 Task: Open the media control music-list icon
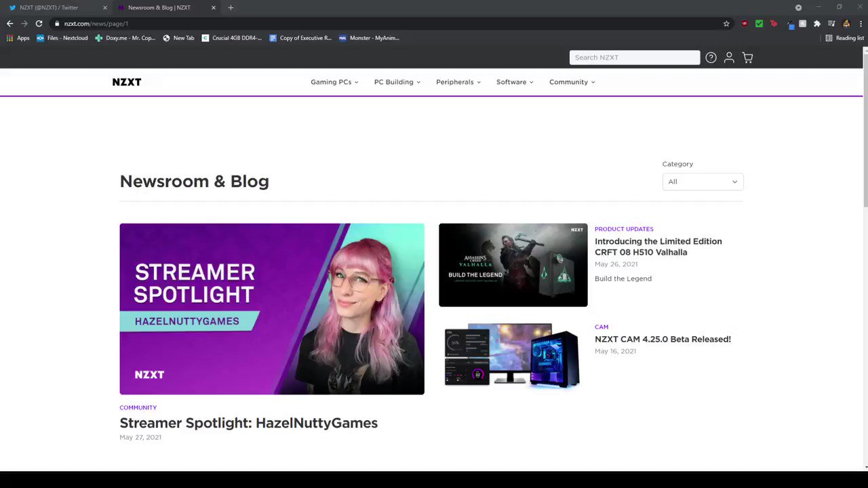[831, 24]
